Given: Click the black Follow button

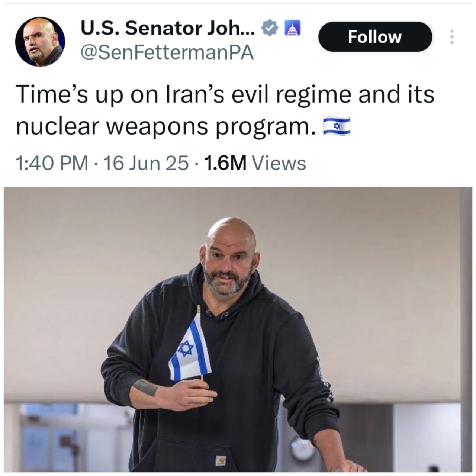Looking at the screenshot, I should [x=375, y=37].
